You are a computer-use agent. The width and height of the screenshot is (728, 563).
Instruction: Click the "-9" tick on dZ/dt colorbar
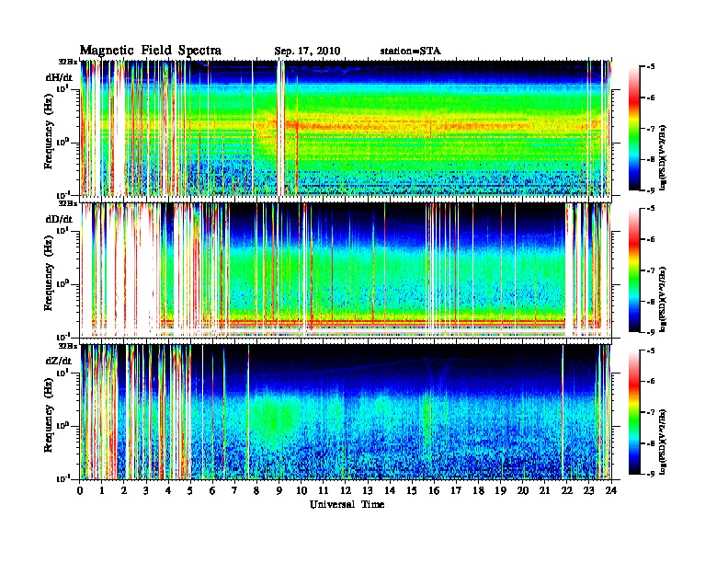point(650,474)
